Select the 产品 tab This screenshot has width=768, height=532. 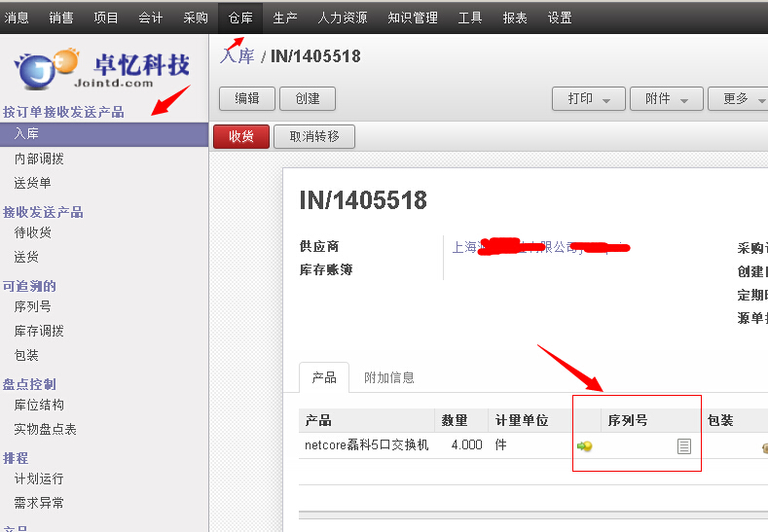tap(324, 377)
